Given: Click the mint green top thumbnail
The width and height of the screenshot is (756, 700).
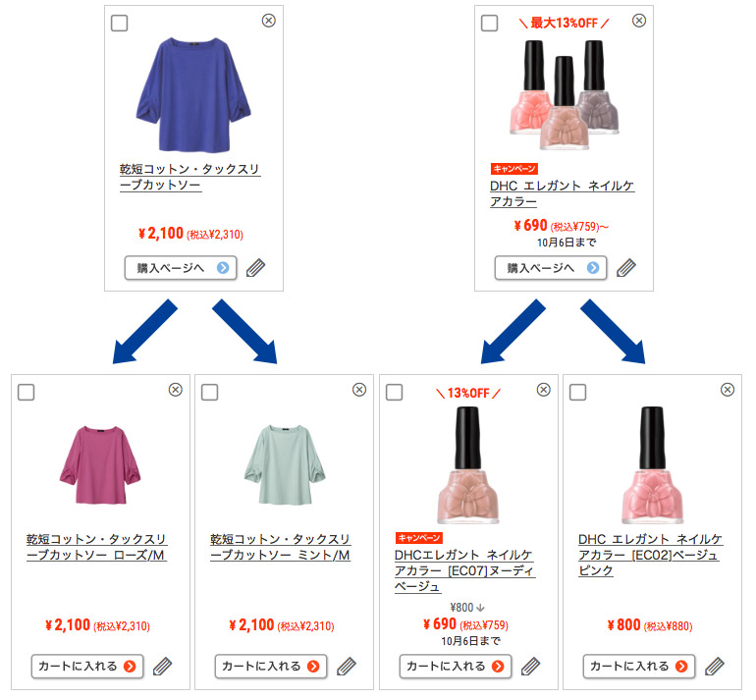Looking at the screenshot, I should coord(285,464).
